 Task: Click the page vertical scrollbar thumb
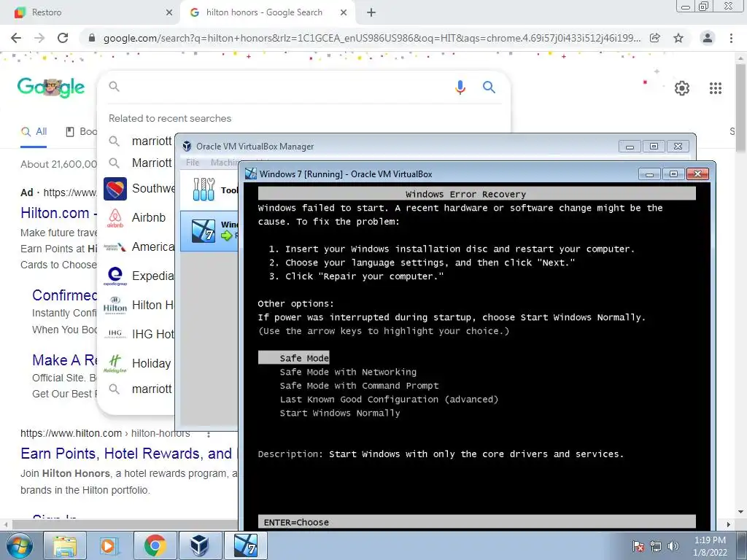tap(740, 108)
